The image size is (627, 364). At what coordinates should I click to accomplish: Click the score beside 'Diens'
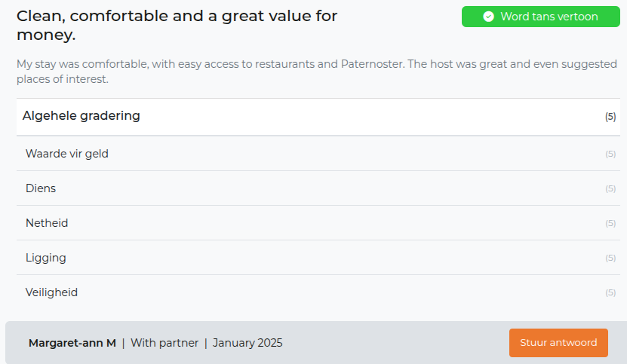610,189
